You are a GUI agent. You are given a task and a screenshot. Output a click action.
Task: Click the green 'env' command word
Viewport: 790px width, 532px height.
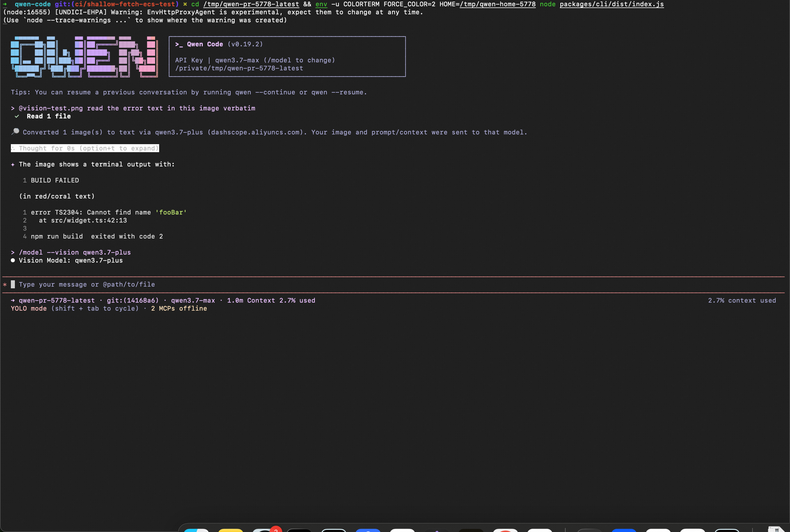pos(321,4)
